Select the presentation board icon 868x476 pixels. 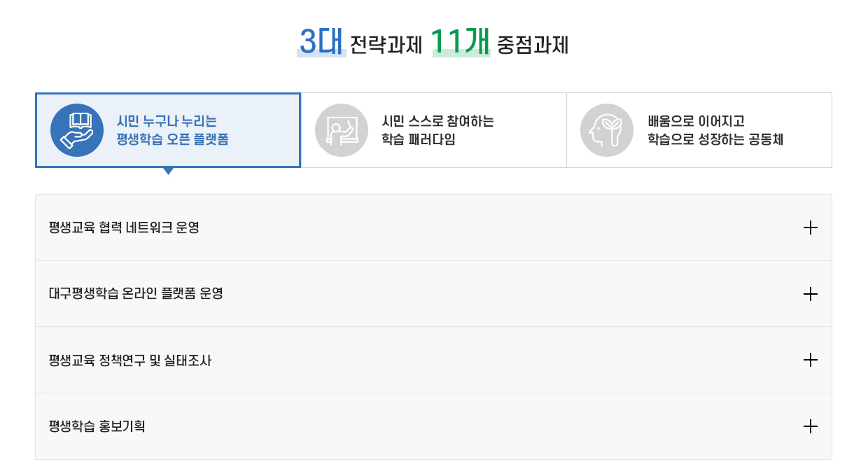(341, 129)
